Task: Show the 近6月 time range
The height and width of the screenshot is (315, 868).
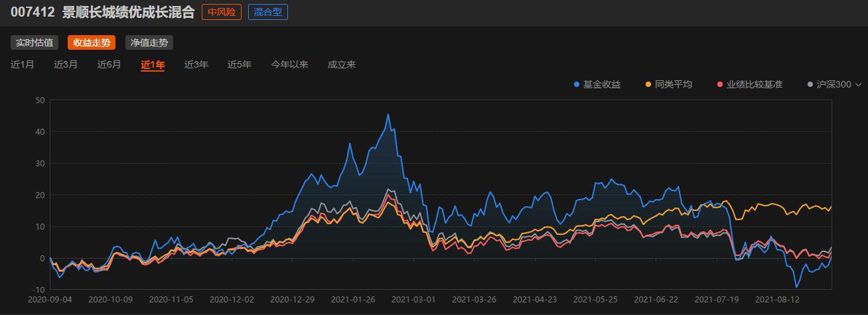Action: coord(109,64)
